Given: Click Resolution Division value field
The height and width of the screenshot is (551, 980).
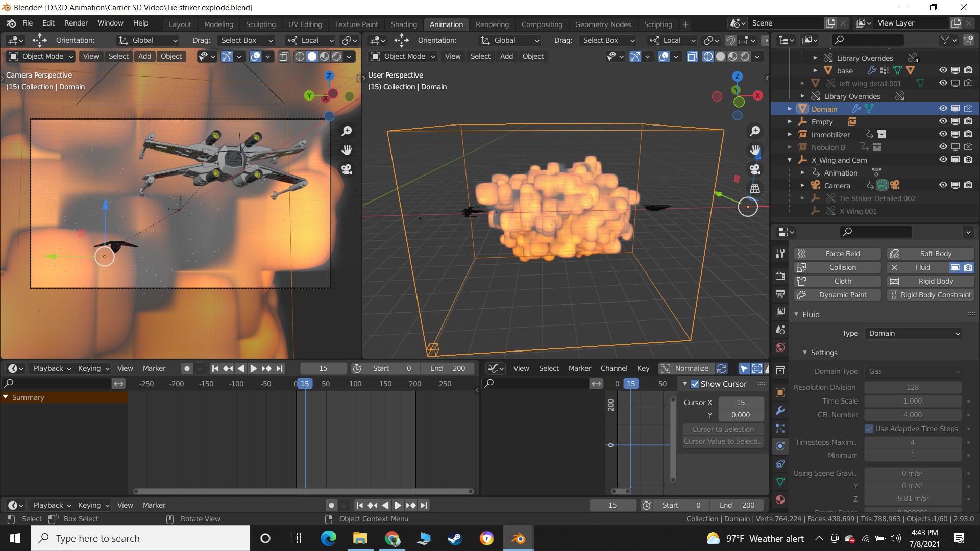Looking at the screenshot, I should (913, 387).
